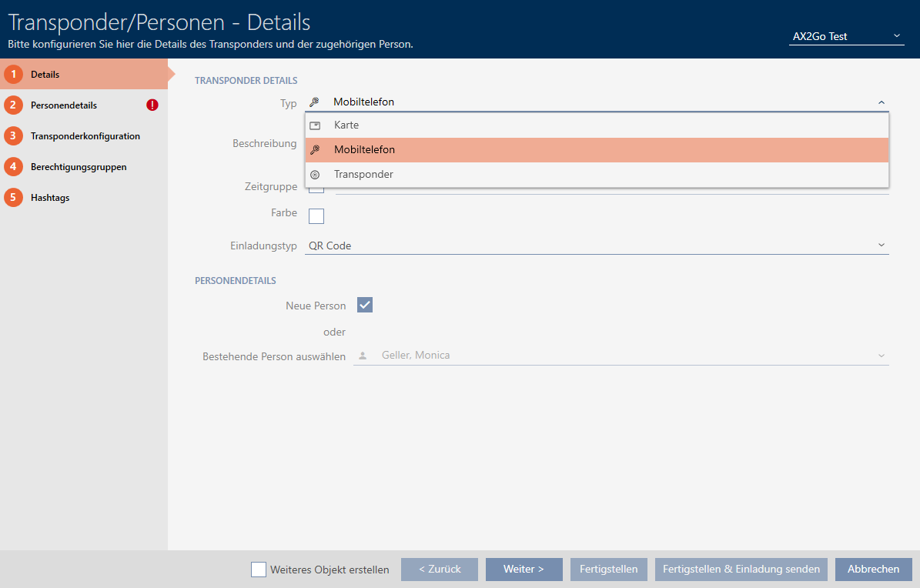This screenshot has height=588, width=920.
Task: Uncheck the Neue Person checkbox
Action: pyautogui.click(x=365, y=306)
